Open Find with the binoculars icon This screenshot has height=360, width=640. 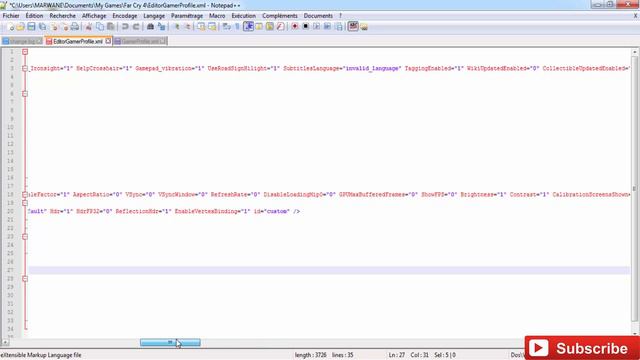coord(150,27)
